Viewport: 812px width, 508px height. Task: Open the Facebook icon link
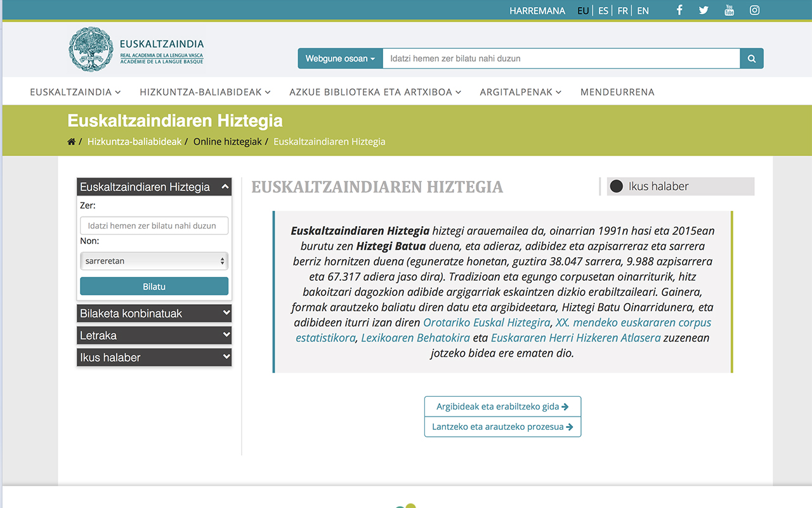pyautogui.click(x=679, y=10)
